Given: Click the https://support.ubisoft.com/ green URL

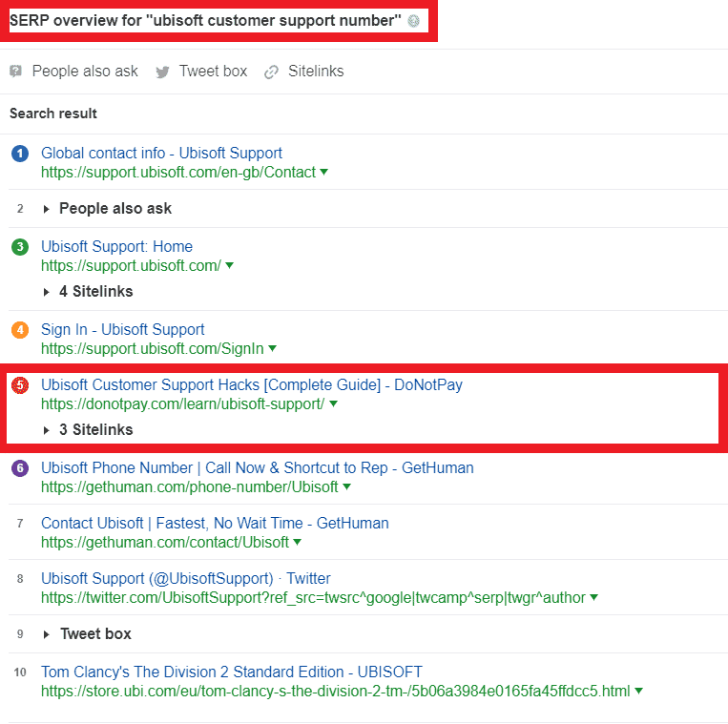Looking at the screenshot, I should tap(131, 265).
